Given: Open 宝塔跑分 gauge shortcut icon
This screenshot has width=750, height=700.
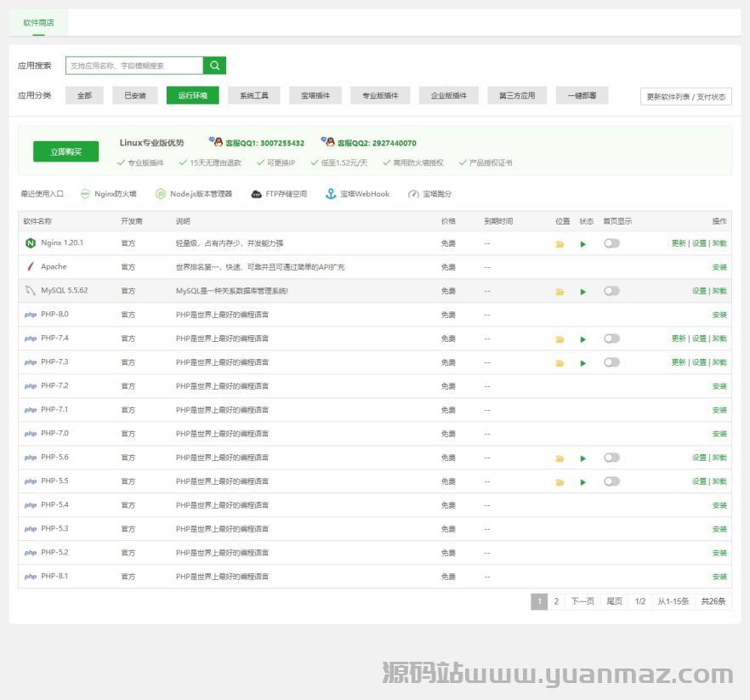Looking at the screenshot, I should [413, 194].
